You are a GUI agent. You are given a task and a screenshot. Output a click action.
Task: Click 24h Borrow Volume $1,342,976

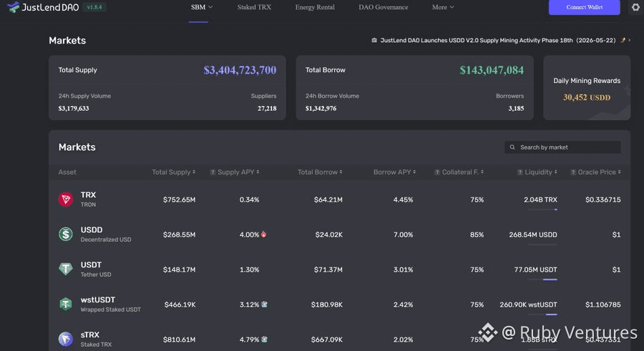[x=321, y=109]
